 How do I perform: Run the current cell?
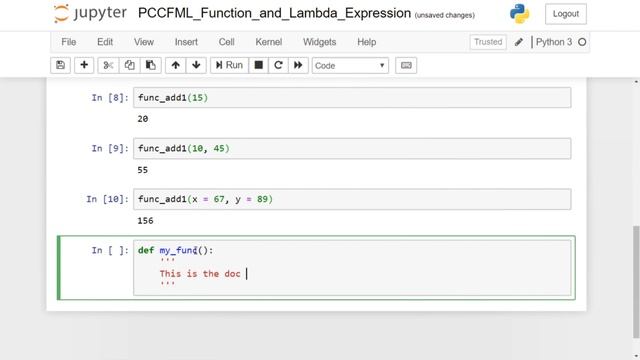229,65
